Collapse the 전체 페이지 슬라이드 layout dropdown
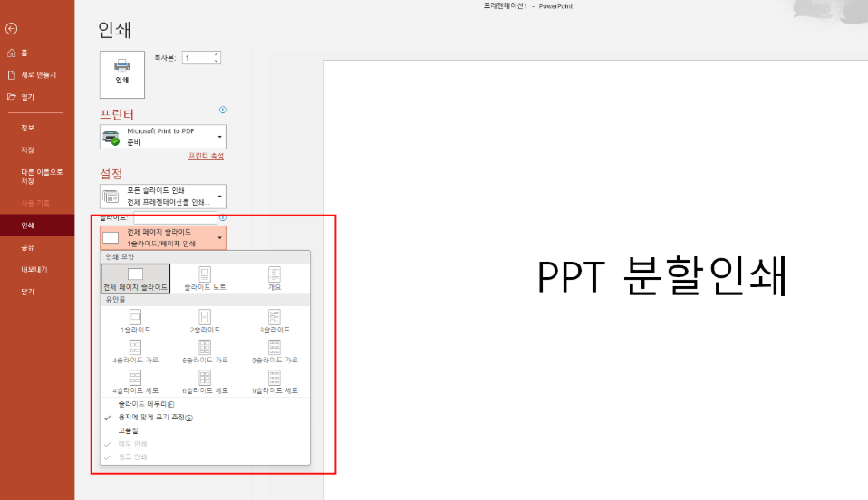The width and height of the screenshot is (868, 500). pyautogui.click(x=163, y=238)
